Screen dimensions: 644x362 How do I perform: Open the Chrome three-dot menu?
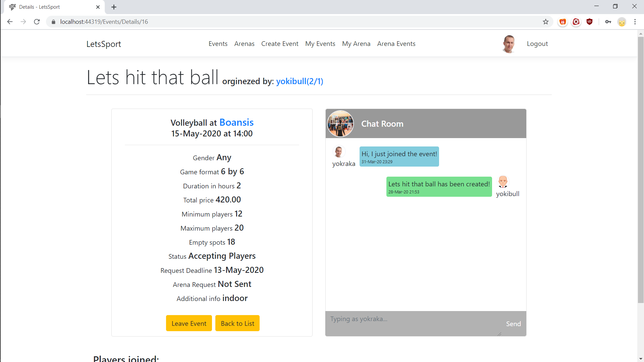click(x=635, y=21)
